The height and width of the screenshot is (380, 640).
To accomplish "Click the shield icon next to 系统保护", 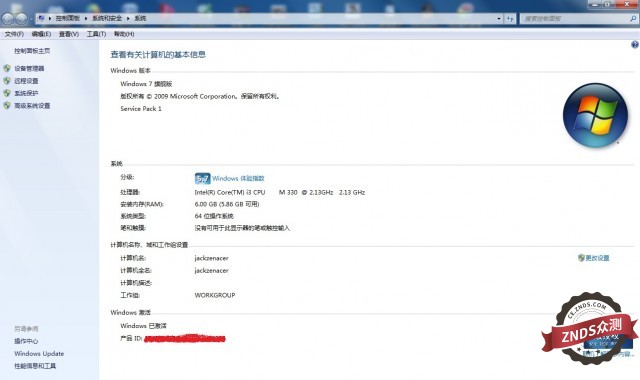I will point(7,93).
